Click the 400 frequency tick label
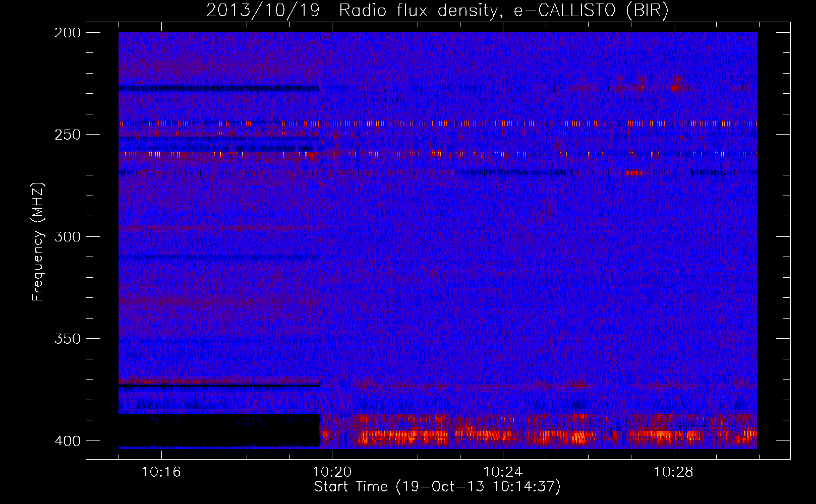 [68, 441]
